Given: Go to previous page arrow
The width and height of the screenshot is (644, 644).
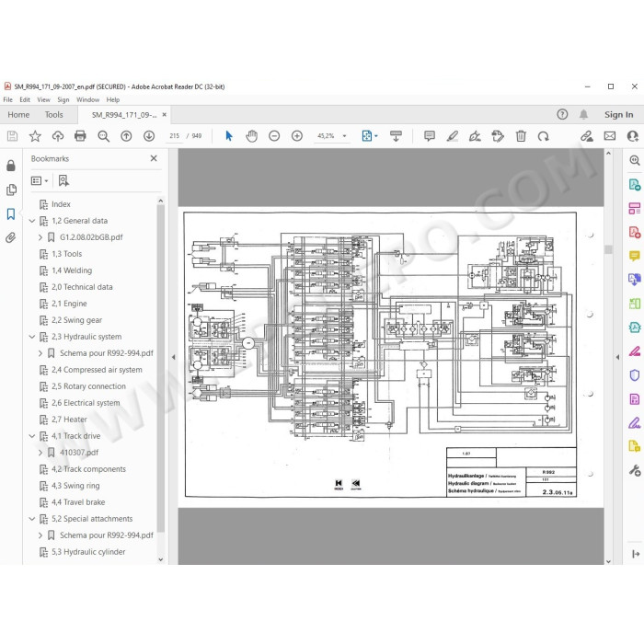Looking at the screenshot, I should (x=126, y=136).
